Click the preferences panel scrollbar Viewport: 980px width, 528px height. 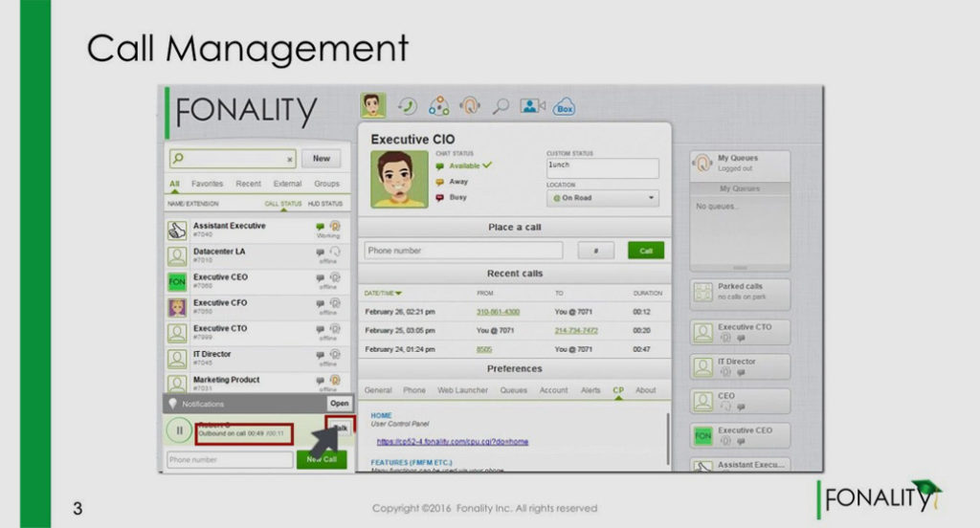pyautogui.click(x=668, y=439)
